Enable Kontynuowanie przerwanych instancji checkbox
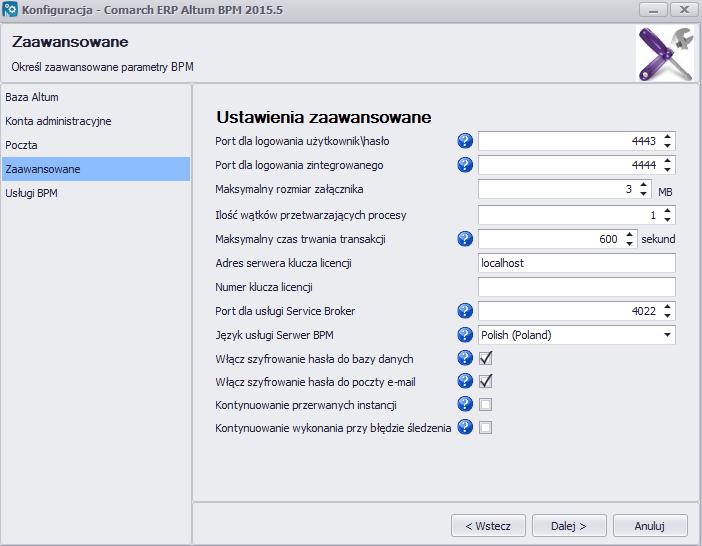Image resolution: width=702 pixels, height=546 pixels. tap(485, 405)
